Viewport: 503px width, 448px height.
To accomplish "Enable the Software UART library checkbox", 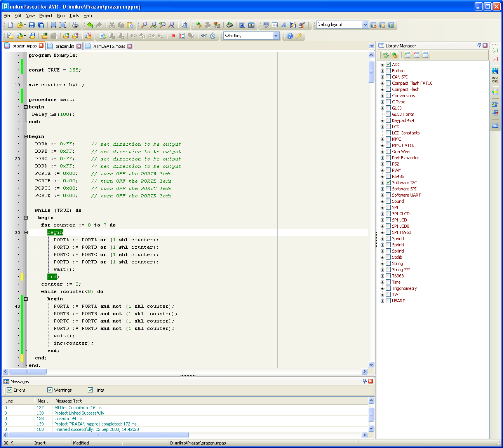I will click(x=388, y=195).
